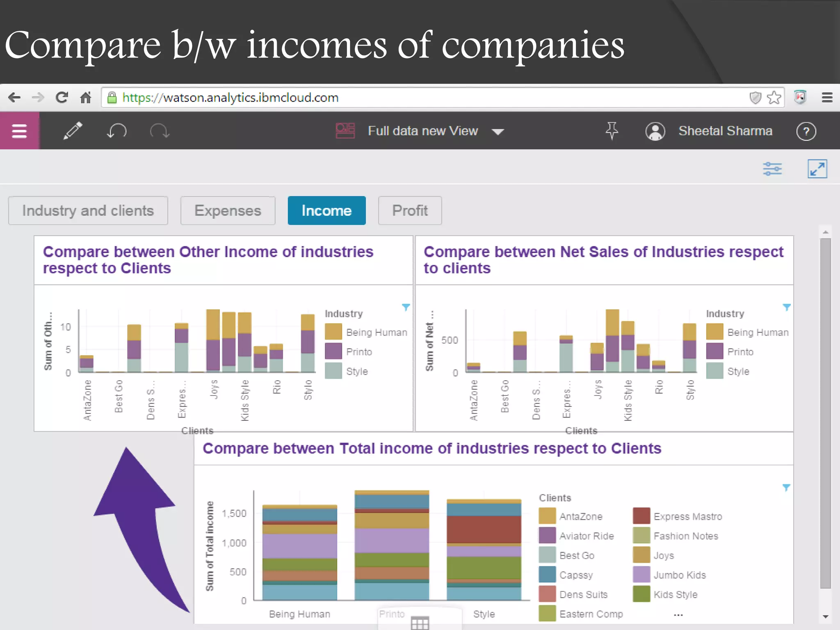840x630 pixels.
Task: Click Style swatch in Net Sales legend
Action: point(714,371)
